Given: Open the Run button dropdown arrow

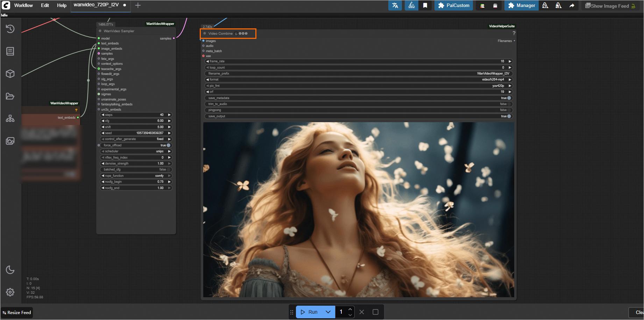Looking at the screenshot, I should [x=328, y=312].
